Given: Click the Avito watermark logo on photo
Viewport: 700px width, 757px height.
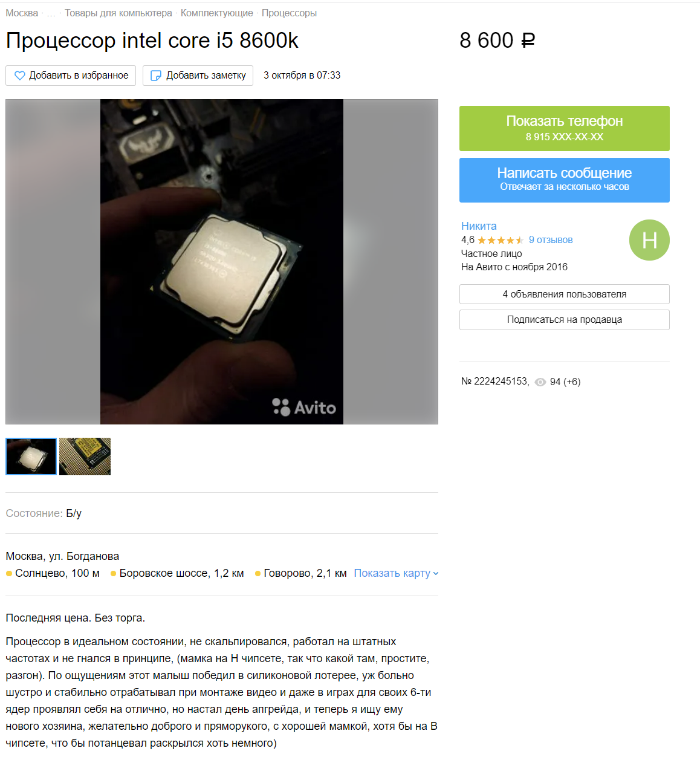Looking at the screenshot, I should coord(304,407).
